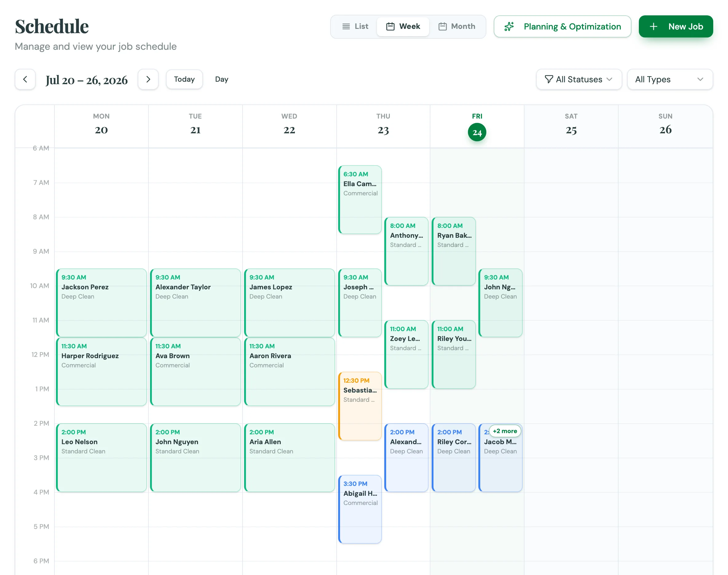
Task: Open the All Types dropdown
Action: coord(670,80)
